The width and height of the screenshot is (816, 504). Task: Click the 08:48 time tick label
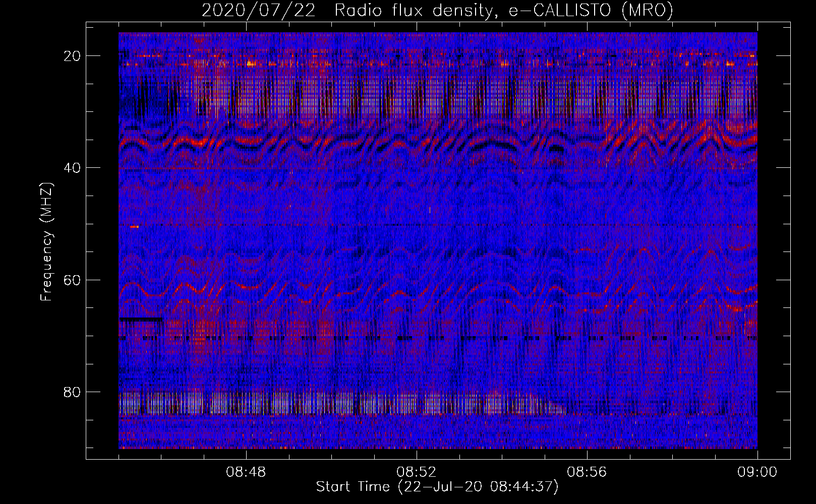click(x=246, y=472)
